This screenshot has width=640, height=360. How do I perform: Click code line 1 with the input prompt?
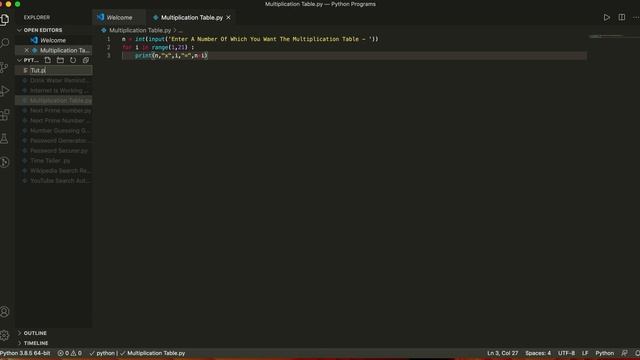point(250,39)
